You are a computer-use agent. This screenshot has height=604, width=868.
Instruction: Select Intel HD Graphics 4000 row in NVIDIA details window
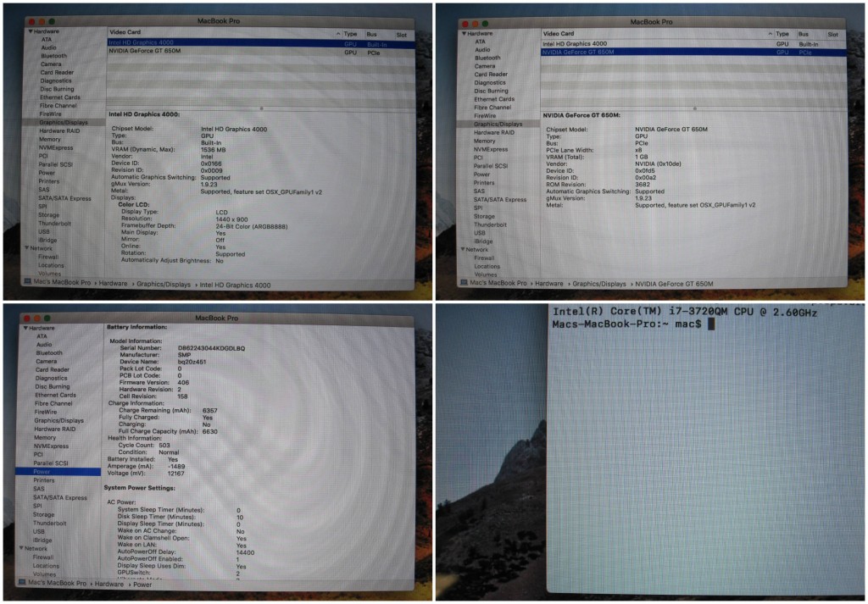tap(693, 44)
